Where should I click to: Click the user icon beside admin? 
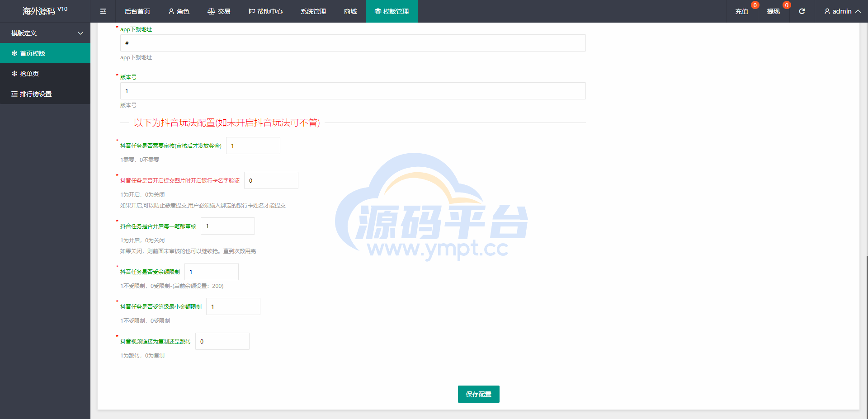827,11
